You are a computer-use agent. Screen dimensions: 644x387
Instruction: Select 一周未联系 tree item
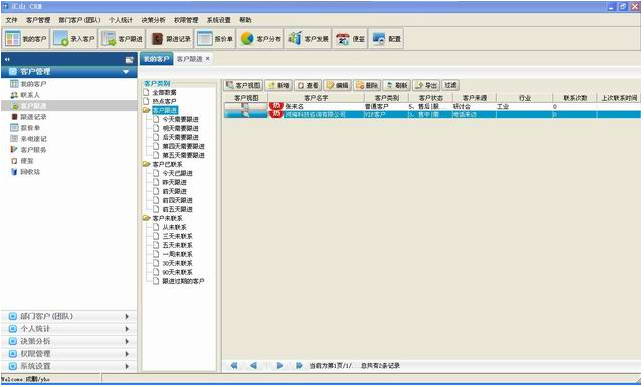point(177,254)
